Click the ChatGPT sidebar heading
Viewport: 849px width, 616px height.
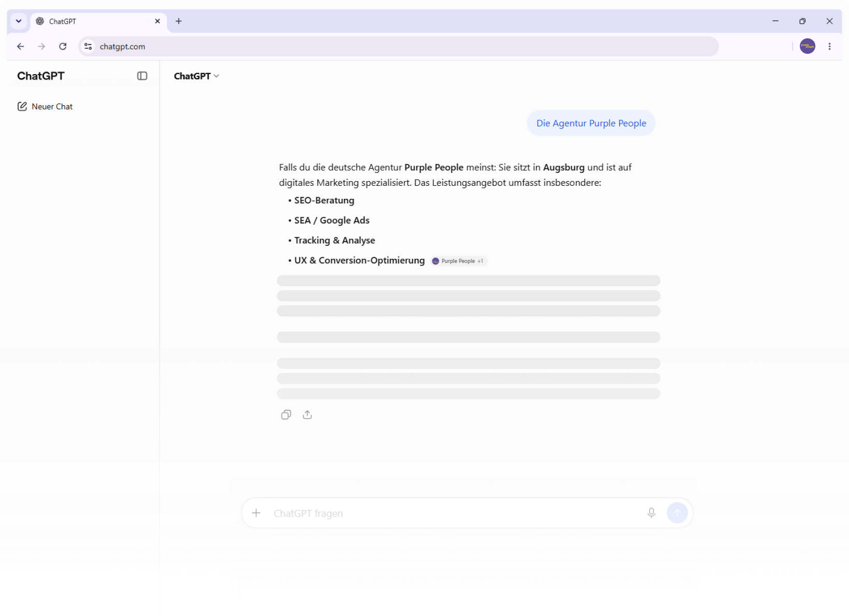point(41,76)
